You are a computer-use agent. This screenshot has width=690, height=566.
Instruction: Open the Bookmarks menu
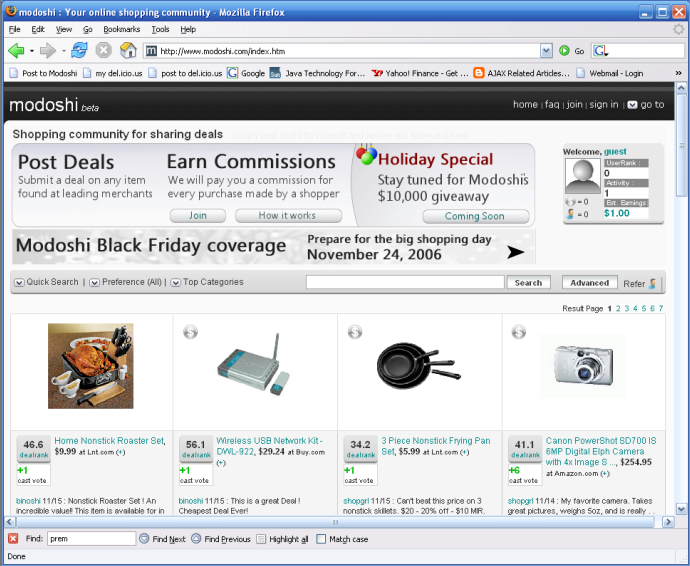(121, 29)
